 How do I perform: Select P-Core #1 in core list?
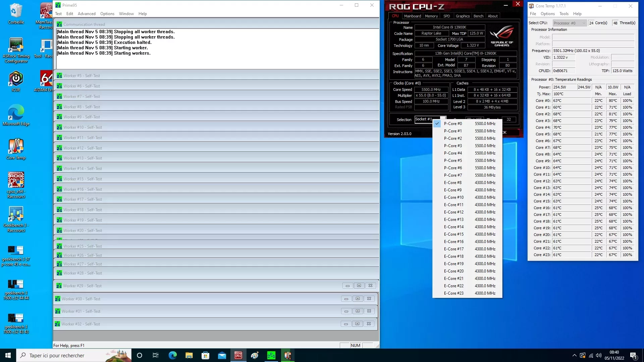(468, 131)
